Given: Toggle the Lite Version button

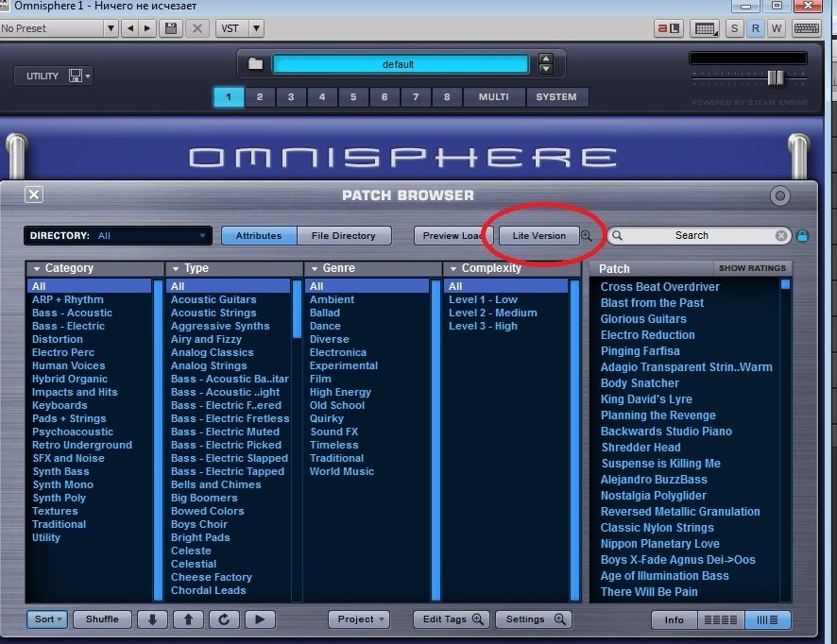Looking at the screenshot, I should (539, 235).
